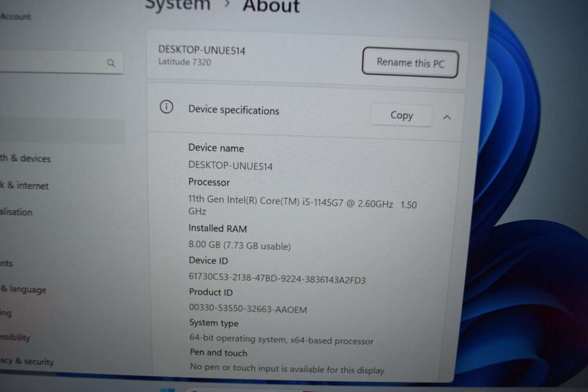The width and height of the screenshot is (588, 392).
Task: Go back to System via breadcrumb
Action: (x=178, y=5)
